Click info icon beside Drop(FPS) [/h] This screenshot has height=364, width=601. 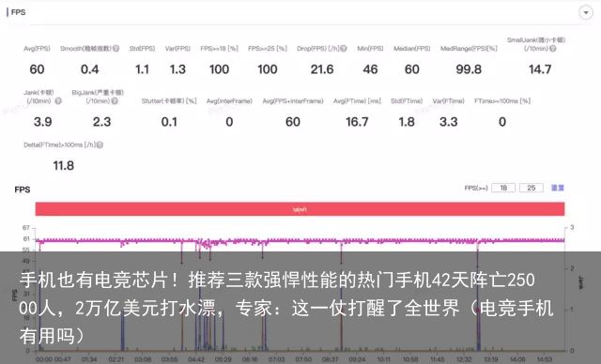pyautogui.click(x=344, y=49)
